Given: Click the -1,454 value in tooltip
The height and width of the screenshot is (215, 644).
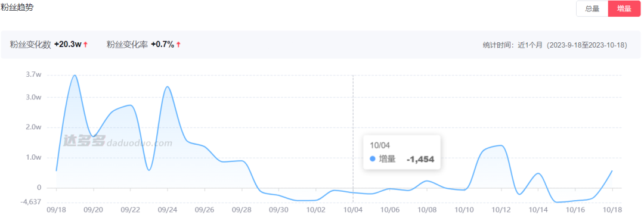Looking at the screenshot, I should [420, 159].
